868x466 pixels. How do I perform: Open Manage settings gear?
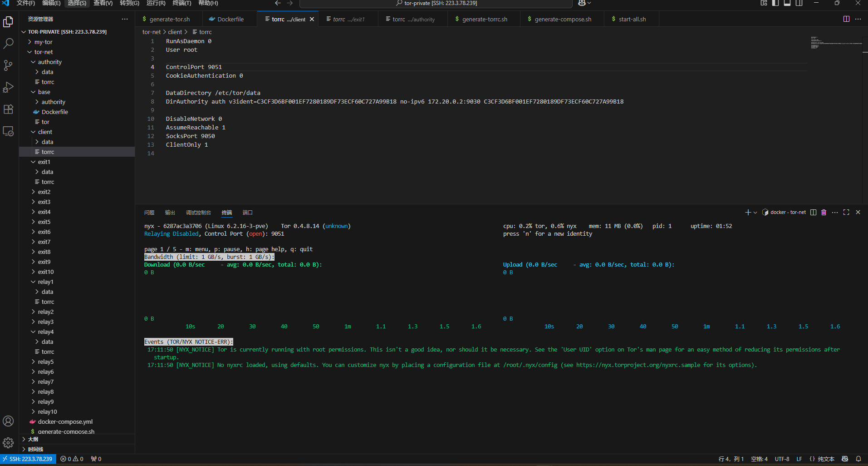[x=8, y=443]
